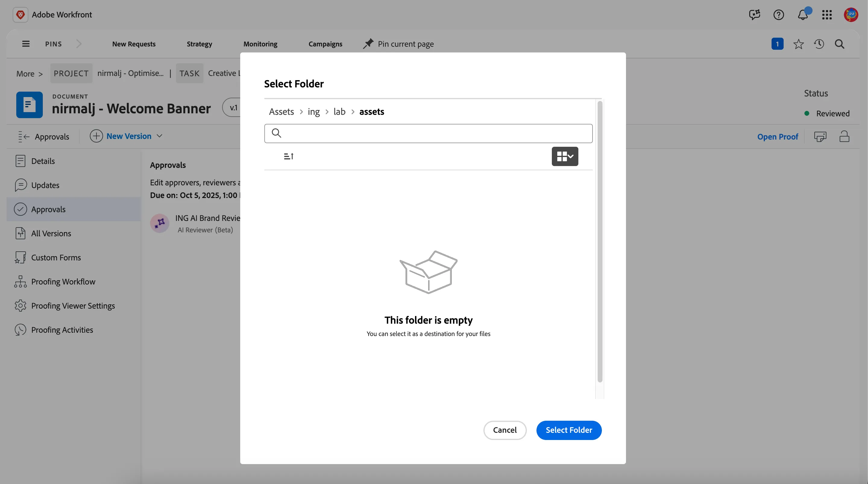
Task: Open the v.1 version selector
Action: [x=232, y=108]
